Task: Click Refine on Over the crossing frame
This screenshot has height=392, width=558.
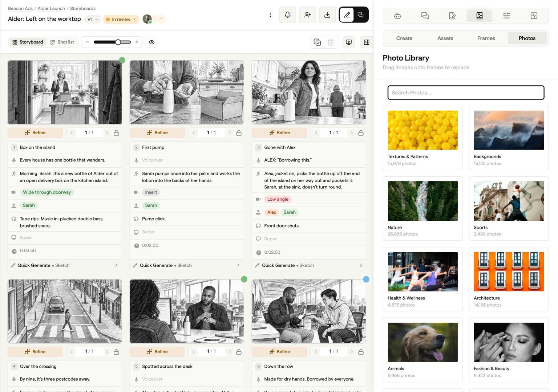Action: [x=35, y=352]
